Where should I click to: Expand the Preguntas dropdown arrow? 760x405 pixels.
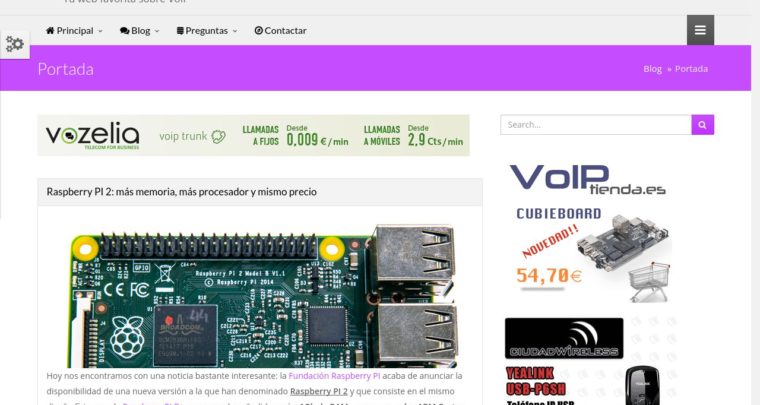pos(235,31)
